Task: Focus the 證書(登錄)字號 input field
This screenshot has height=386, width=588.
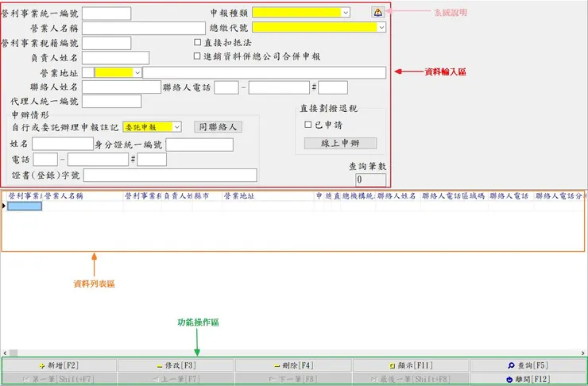Action: tap(170, 175)
